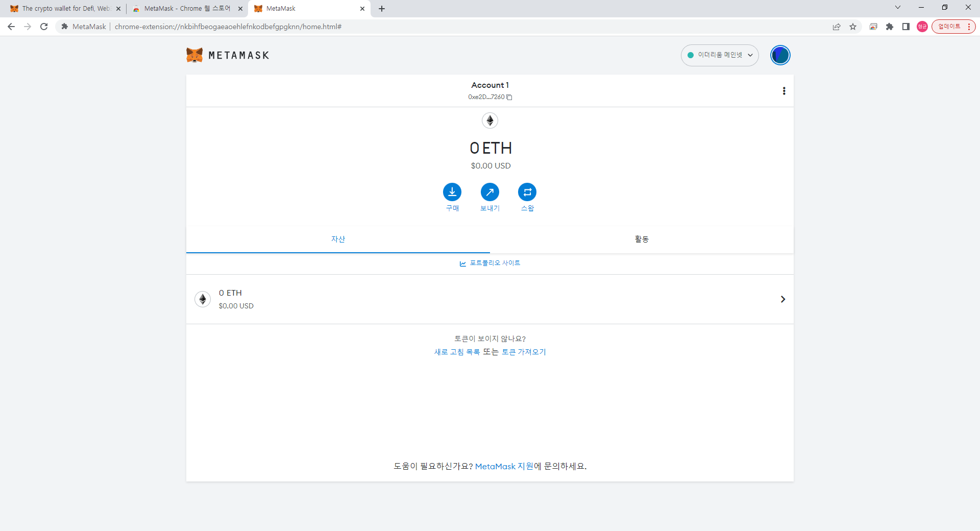Switch to the 자산 (Assets) tab
Image resolution: width=980 pixels, height=531 pixels.
pyautogui.click(x=338, y=239)
